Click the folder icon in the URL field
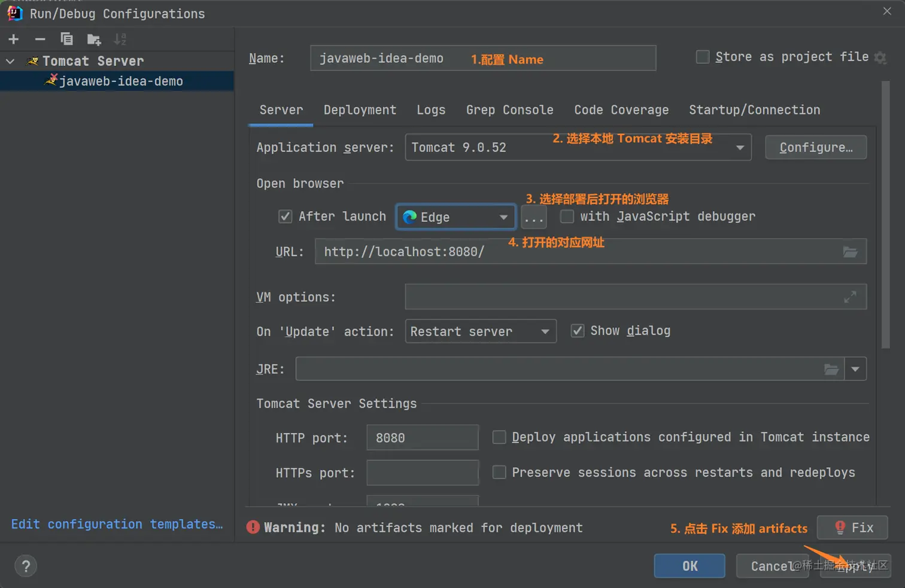 point(851,252)
